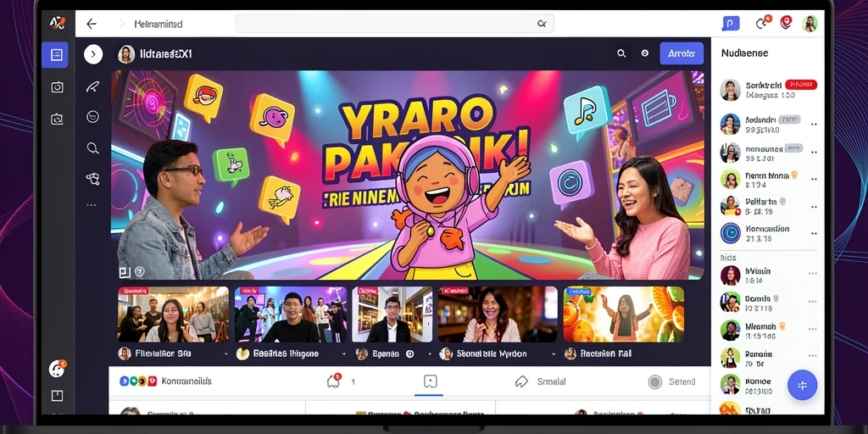Viewport: 868px width, 434px height.
Task: Open the highlighted blue panel icon in sidebar
Action: point(55,55)
